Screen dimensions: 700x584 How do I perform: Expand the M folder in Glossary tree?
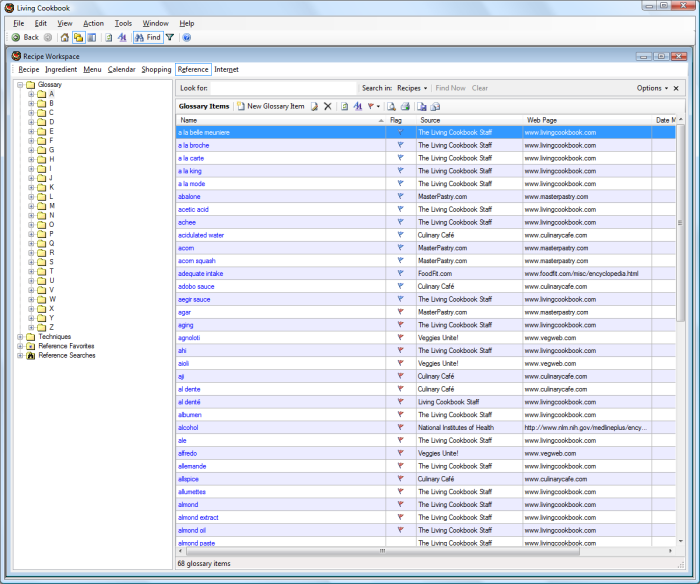tap(31, 206)
